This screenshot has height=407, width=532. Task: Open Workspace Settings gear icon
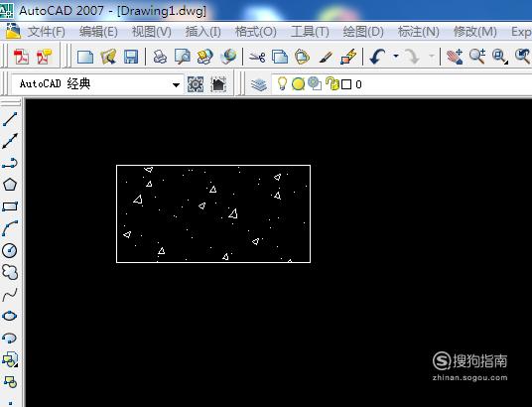(x=196, y=83)
